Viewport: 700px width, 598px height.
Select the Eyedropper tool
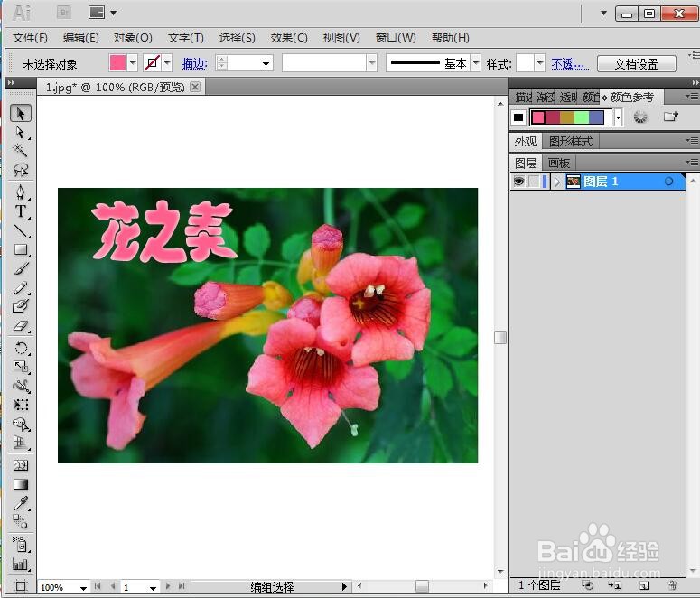[x=21, y=503]
